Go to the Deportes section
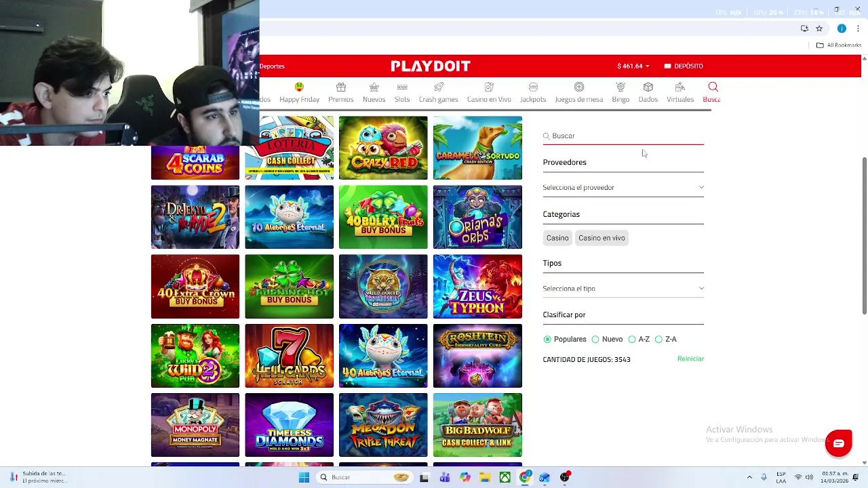868x488 pixels. (x=272, y=66)
